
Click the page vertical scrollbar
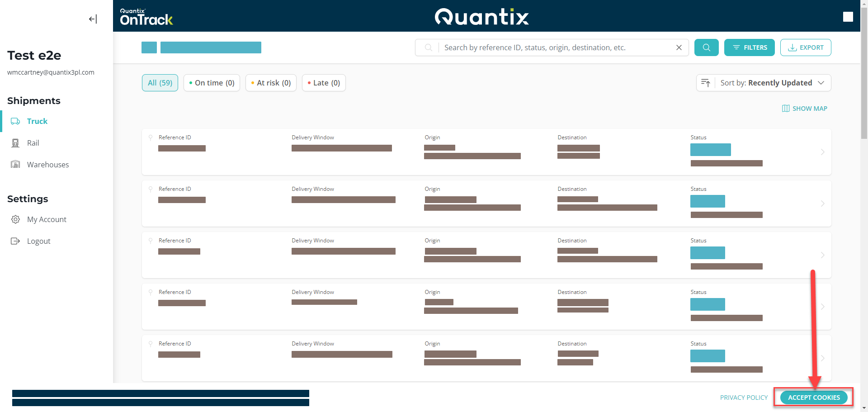(x=864, y=72)
